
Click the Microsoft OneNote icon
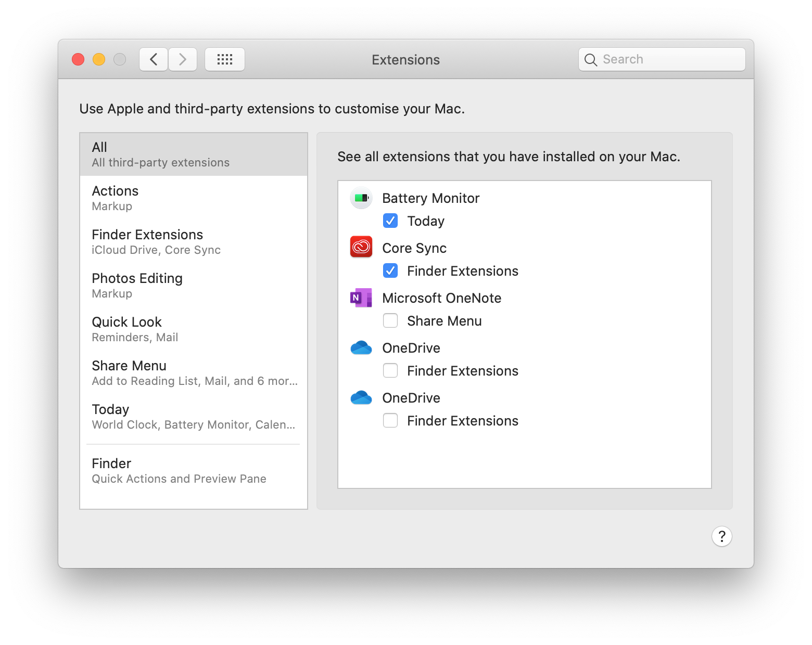point(361,298)
